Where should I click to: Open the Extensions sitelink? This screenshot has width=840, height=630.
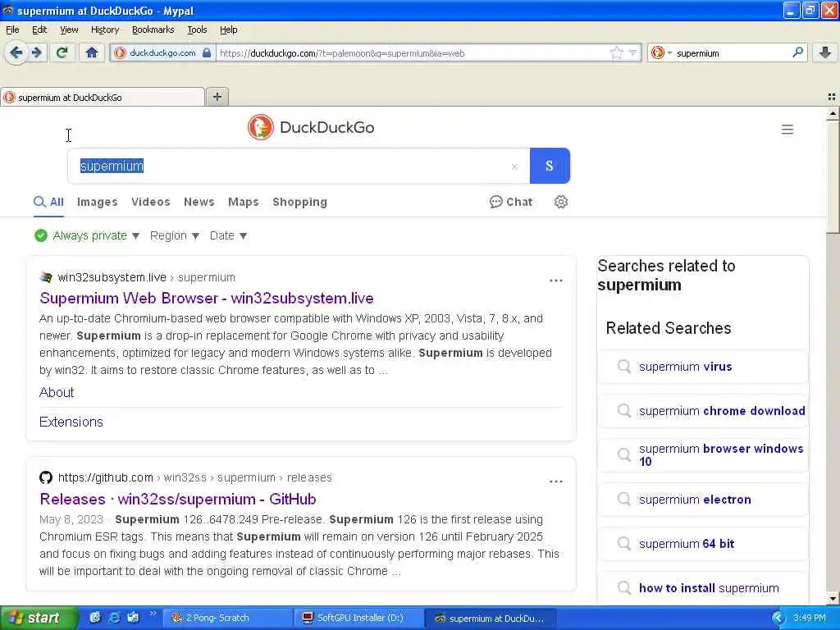[71, 422]
